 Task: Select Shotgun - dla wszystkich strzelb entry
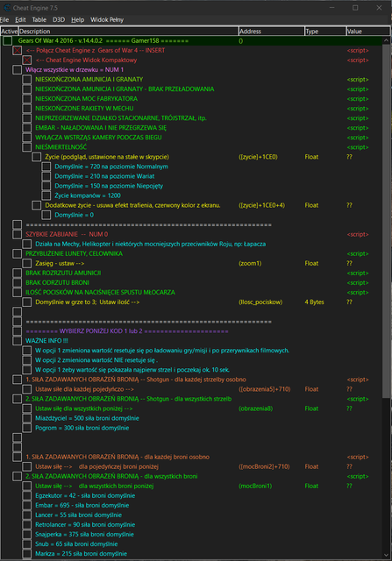click(x=129, y=399)
